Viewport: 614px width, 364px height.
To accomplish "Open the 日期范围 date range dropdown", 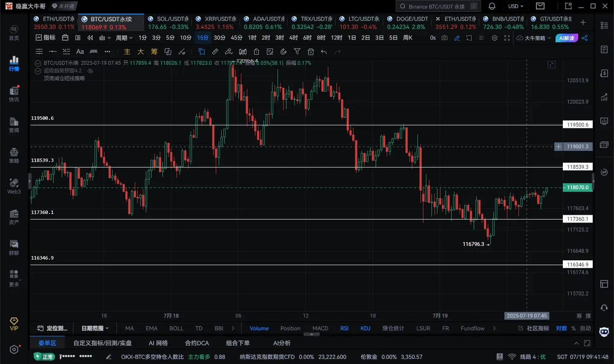I will [95, 328].
